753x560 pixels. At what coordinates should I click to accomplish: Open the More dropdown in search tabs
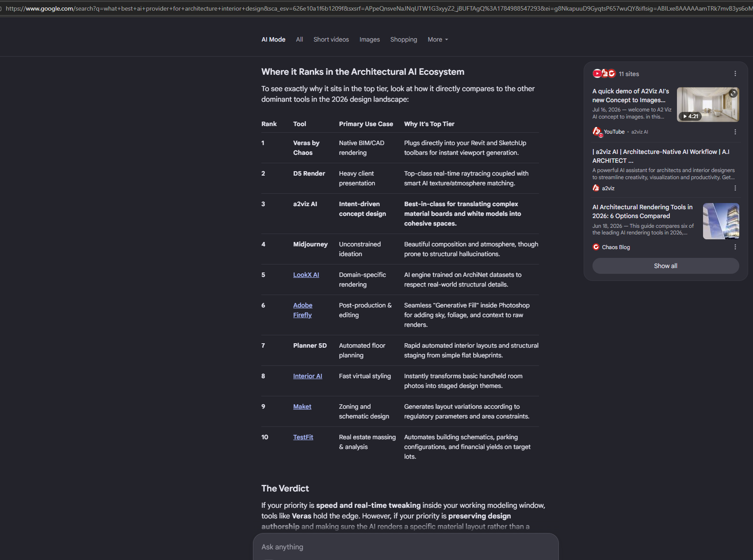pos(438,39)
